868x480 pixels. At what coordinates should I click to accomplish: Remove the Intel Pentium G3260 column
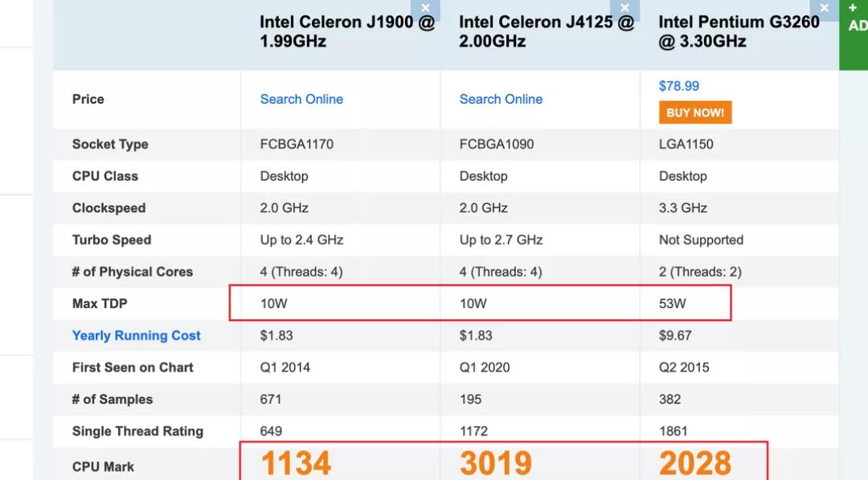pyautogui.click(x=824, y=9)
